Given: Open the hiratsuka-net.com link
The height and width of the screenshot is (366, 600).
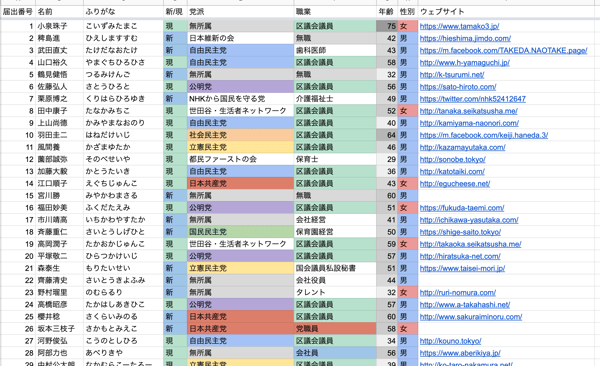Looking at the screenshot, I should pyautogui.click(x=460, y=256).
